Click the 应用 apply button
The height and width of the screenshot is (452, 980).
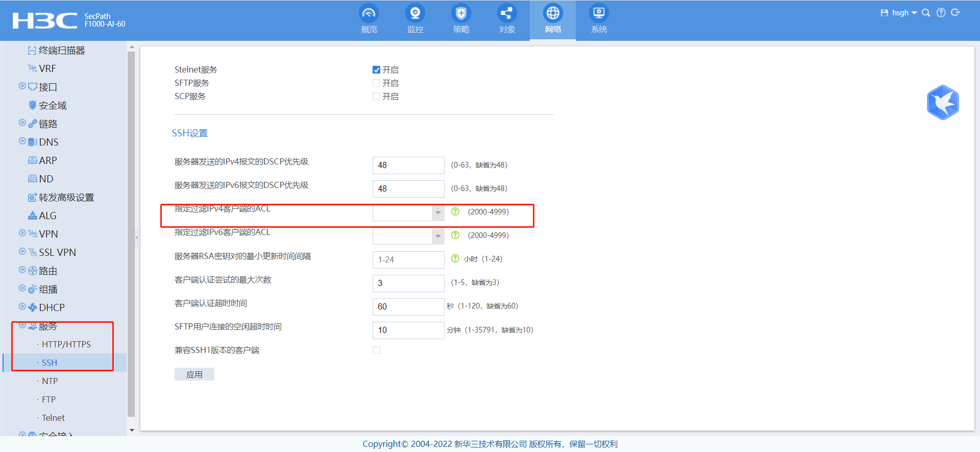tap(194, 374)
